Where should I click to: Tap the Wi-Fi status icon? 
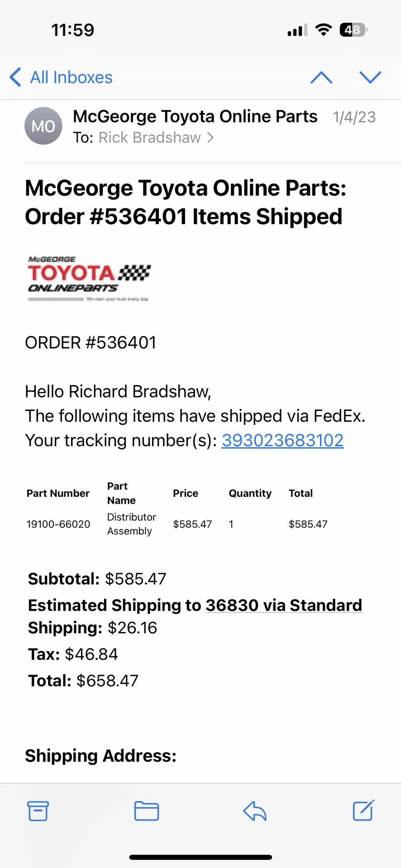point(323,30)
